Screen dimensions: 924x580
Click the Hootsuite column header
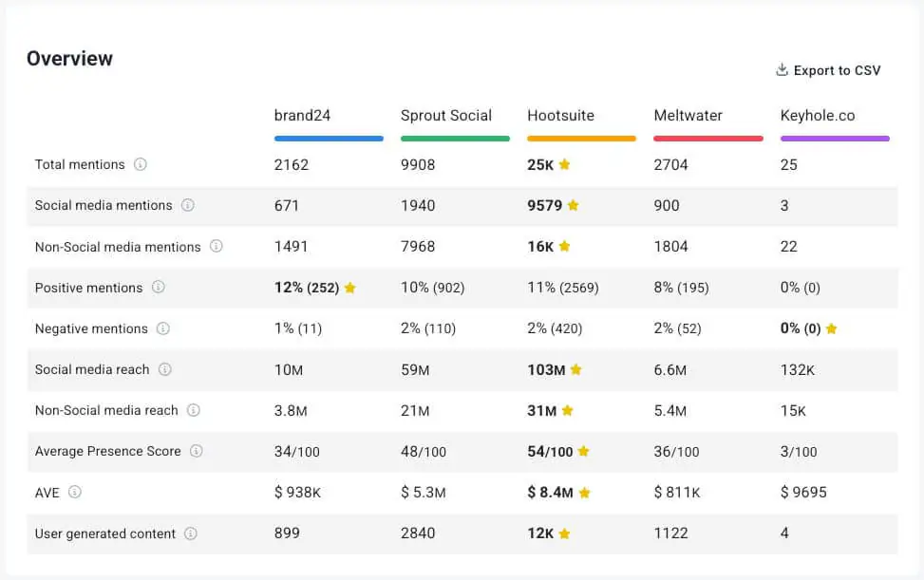click(x=560, y=116)
